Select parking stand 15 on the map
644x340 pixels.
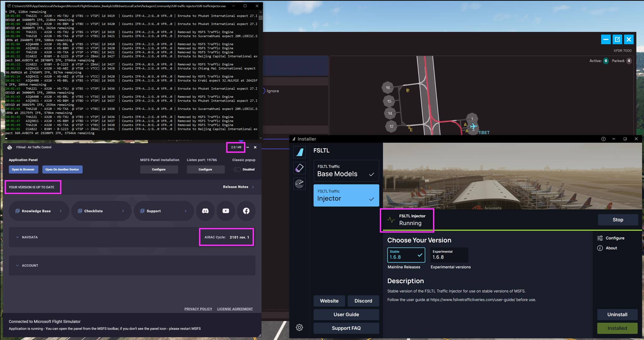(389, 101)
